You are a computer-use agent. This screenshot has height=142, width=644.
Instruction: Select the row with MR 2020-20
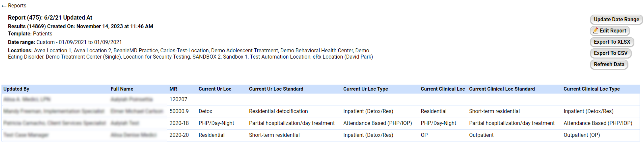tap(321, 135)
